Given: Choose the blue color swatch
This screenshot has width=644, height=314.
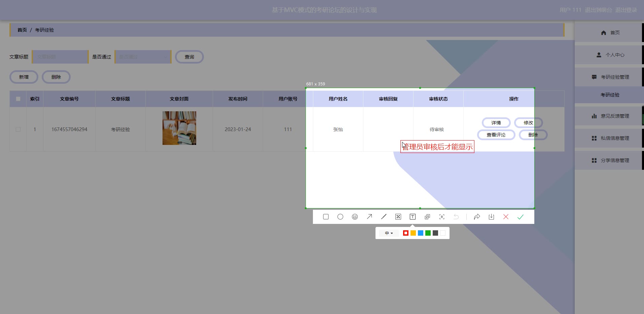Looking at the screenshot, I should 421,233.
